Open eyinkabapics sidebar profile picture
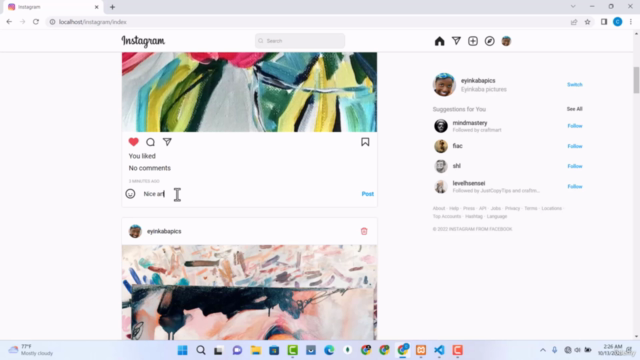640x360 pixels. [444, 84]
